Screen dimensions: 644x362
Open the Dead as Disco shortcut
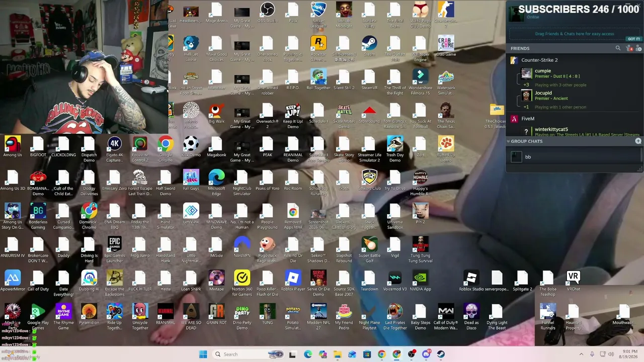[x=471, y=318]
